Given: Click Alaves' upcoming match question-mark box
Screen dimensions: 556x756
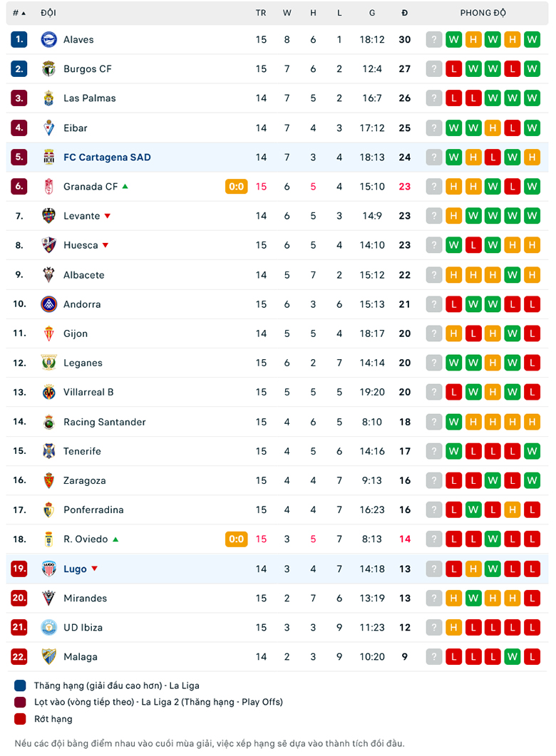Looking at the screenshot, I should [x=434, y=39].
